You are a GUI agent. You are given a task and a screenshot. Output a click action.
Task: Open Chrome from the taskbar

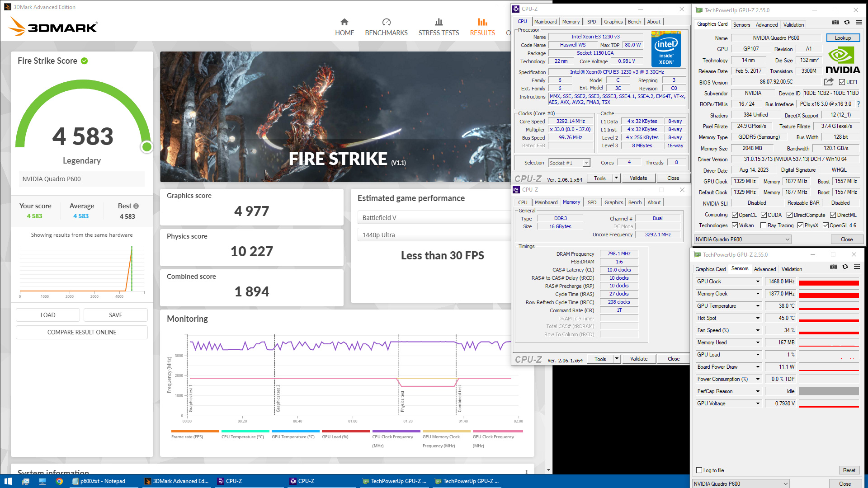click(x=59, y=481)
